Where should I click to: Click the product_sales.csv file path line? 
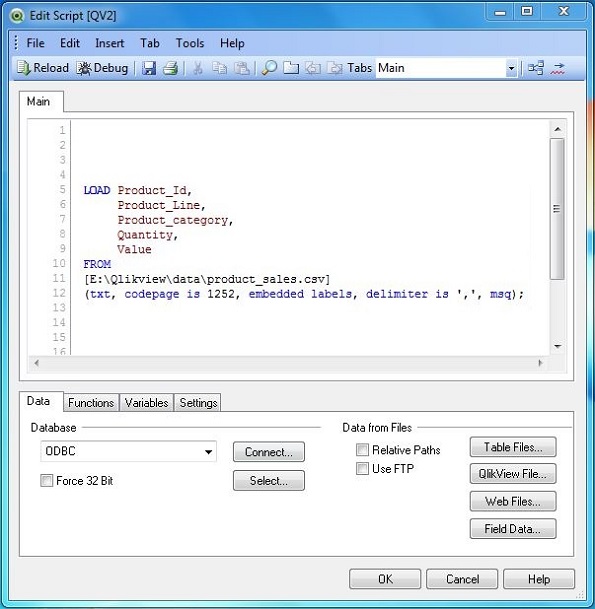207,279
